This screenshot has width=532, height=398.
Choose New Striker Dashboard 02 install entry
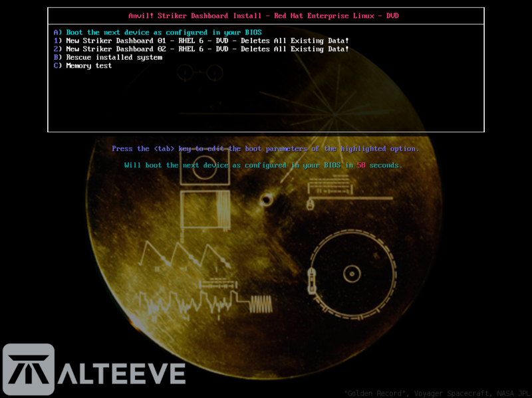point(201,49)
